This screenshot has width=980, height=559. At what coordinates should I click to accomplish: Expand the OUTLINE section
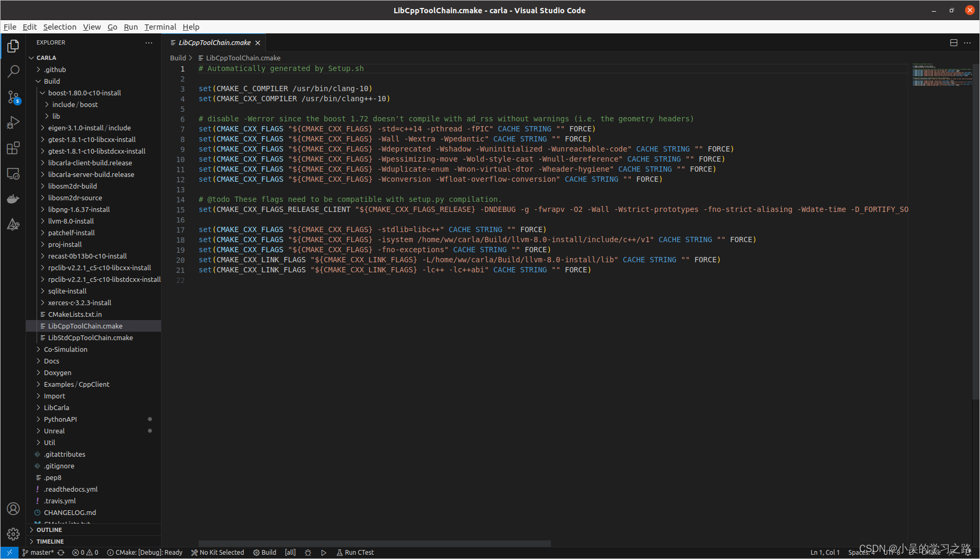(94, 530)
